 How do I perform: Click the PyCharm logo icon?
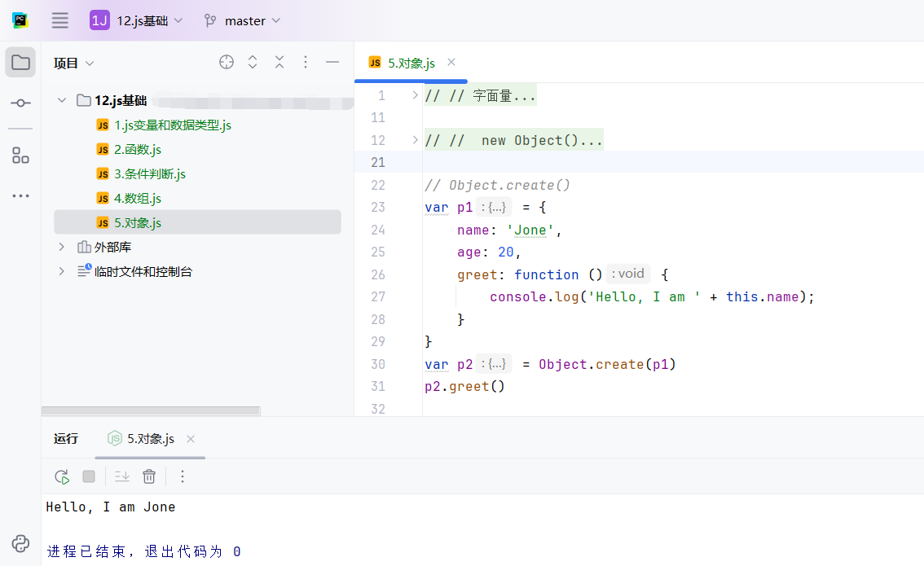click(x=20, y=20)
